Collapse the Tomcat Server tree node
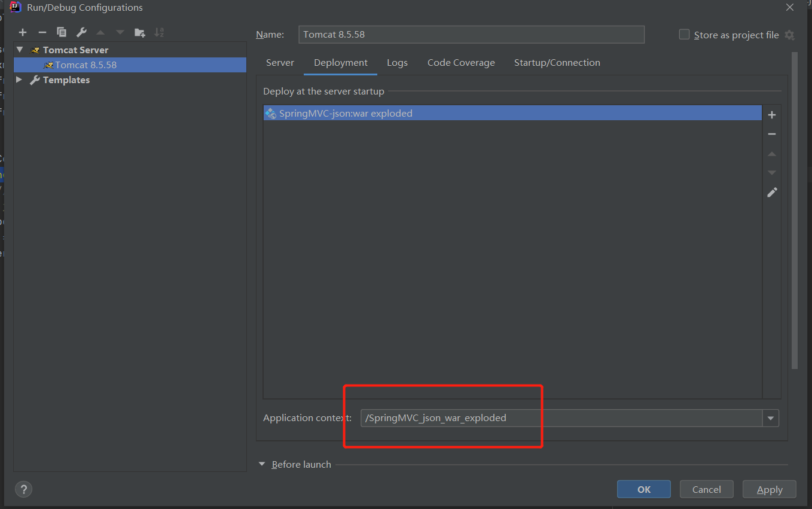Viewport: 812px width, 509px height. tap(20, 50)
